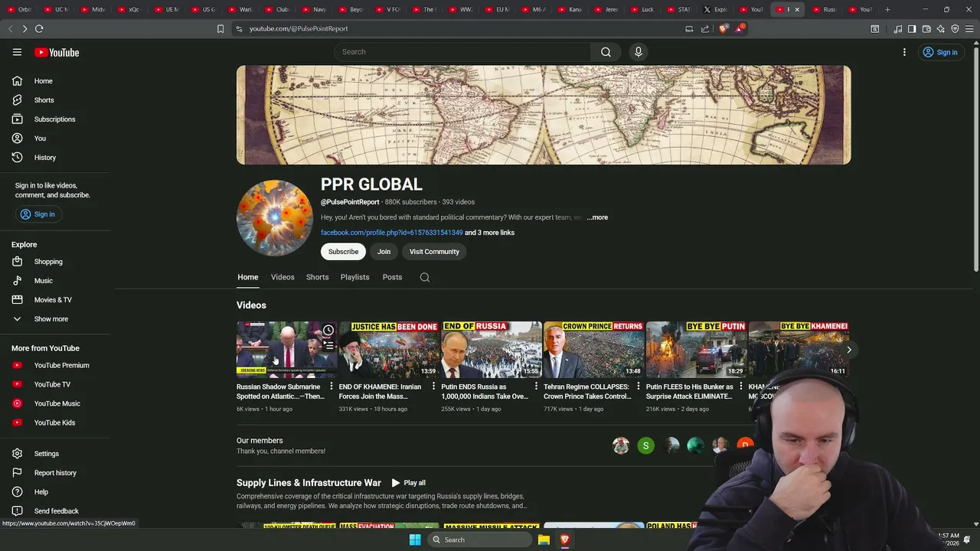
Task: Go to the YouTube logo home
Action: [57, 52]
